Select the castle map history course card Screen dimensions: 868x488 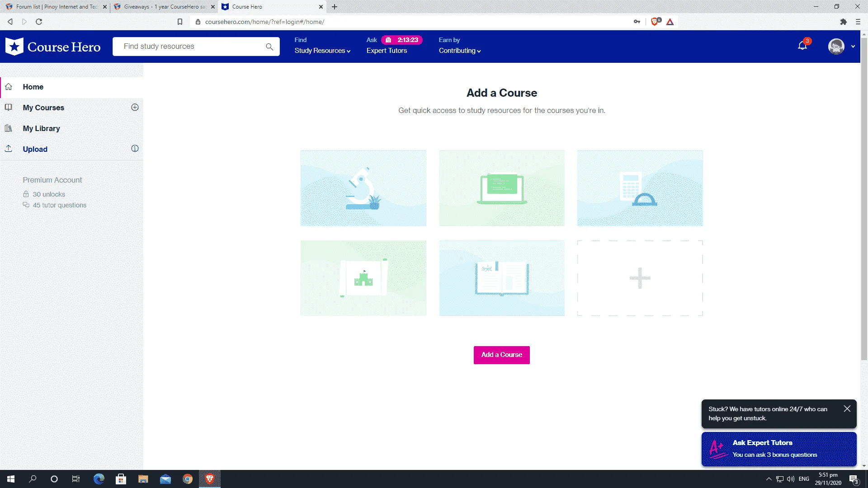point(363,278)
